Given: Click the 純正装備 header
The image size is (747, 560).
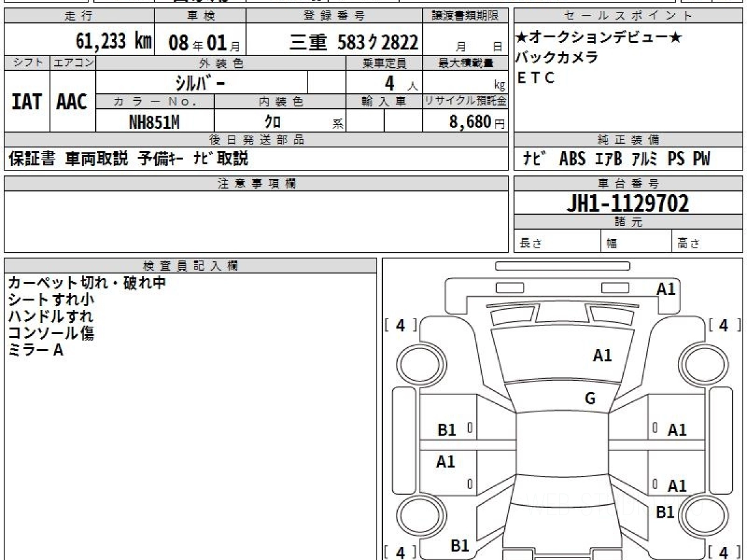Looking at the screenshot, I should point(628,140).
